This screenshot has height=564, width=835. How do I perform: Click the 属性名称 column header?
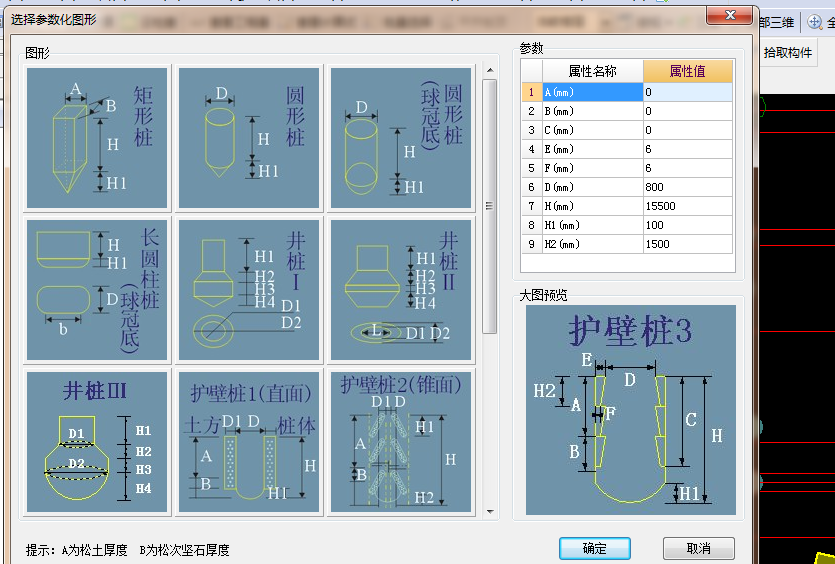click(x=593, y=71)
